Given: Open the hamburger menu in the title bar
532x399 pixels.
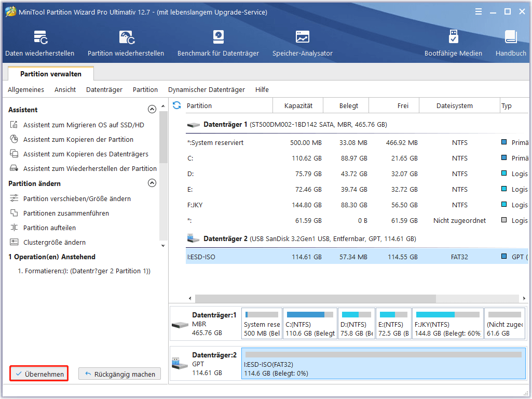Looking at the screenshot, I should pyautogui.click(x=478, y=11).
